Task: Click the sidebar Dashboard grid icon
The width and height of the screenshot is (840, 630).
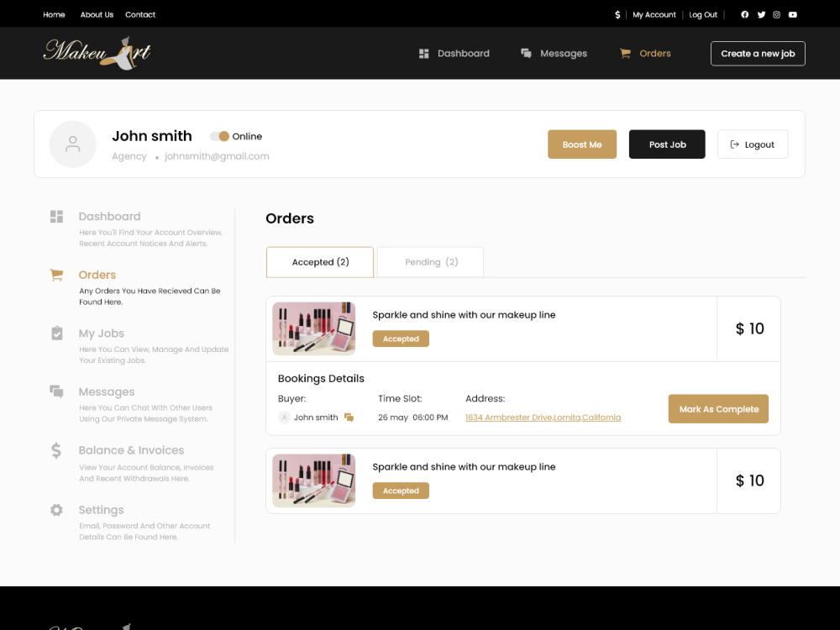Action: click(x=57, y=217)
